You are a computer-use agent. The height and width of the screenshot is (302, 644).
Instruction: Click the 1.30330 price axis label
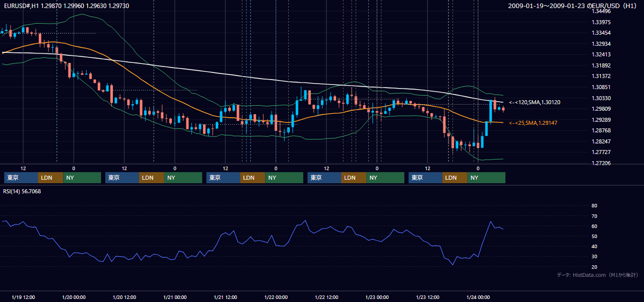click(x=601, y=98)
